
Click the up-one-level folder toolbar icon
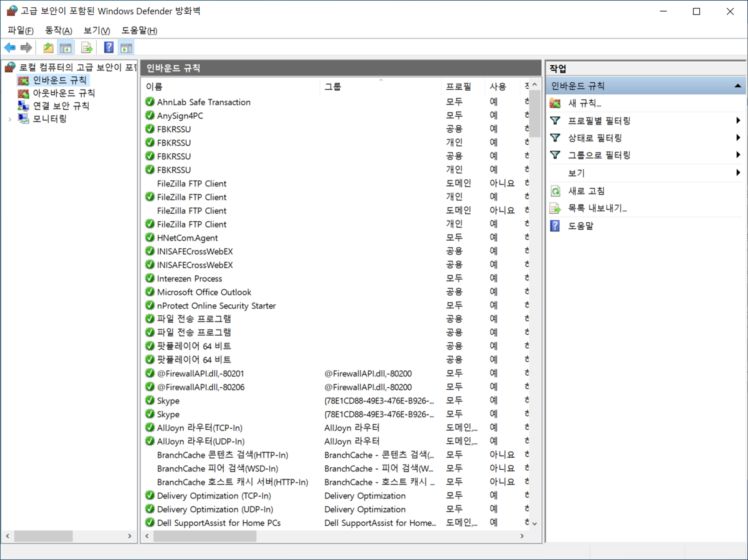click(48, 48)
